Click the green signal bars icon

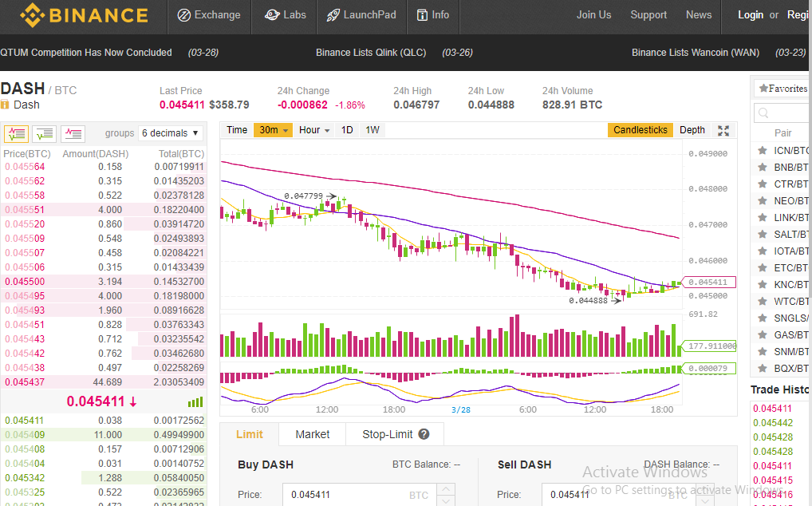click(195, 402)
